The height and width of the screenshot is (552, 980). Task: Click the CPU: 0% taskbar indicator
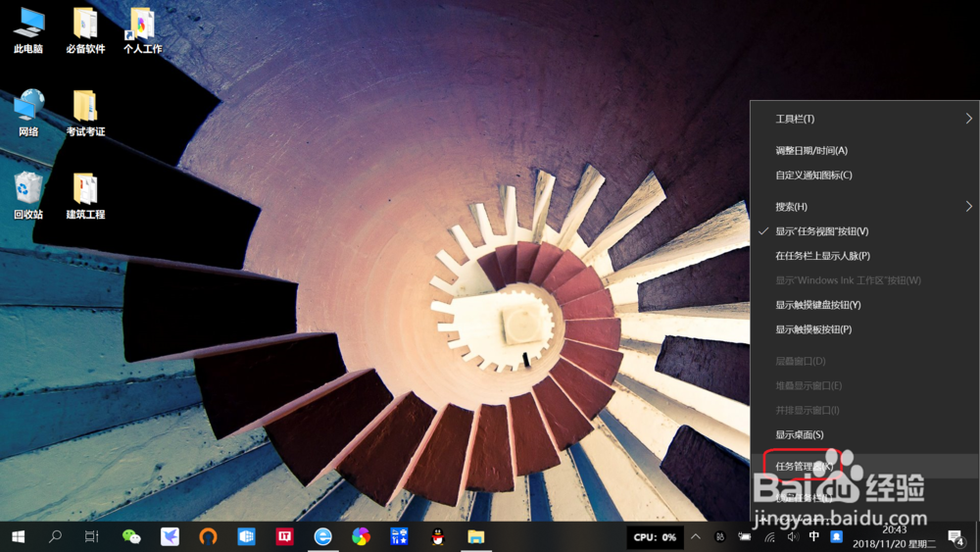(x=655, y=537)
